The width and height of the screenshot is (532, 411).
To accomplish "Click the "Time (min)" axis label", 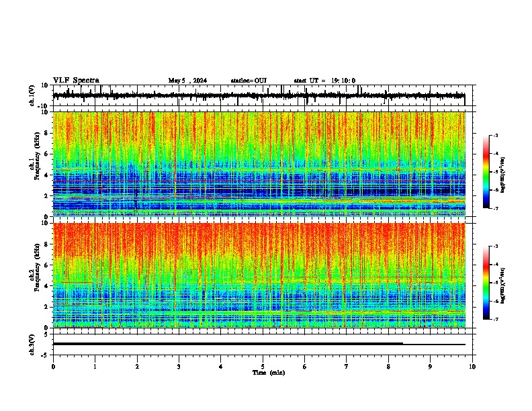I will [x=269, y=373].
